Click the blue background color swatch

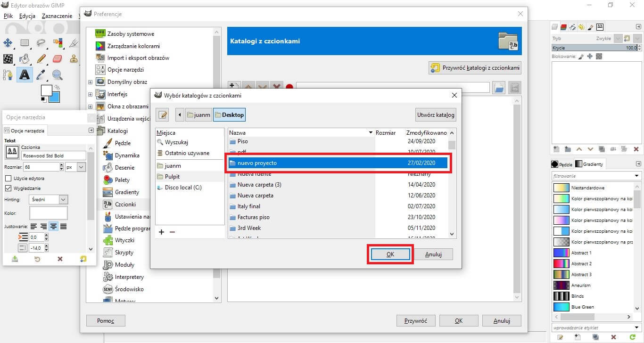click(x=56, y=98)
